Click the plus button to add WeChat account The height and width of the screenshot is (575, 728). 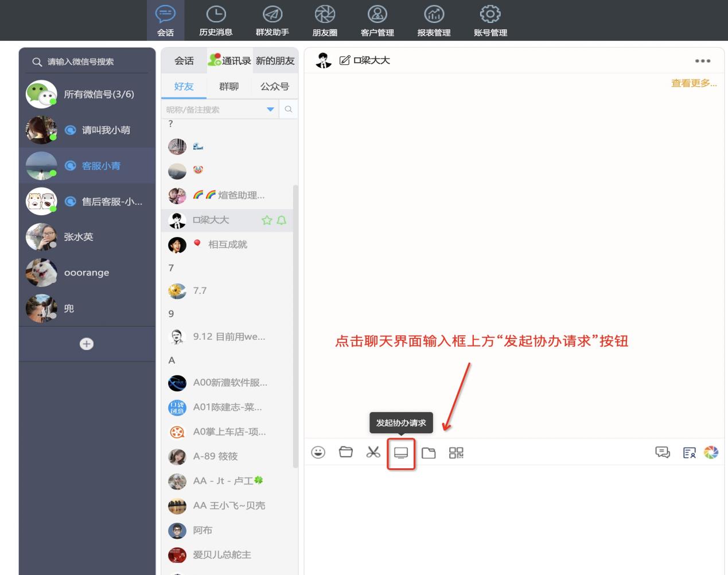(x=87, y=344)
